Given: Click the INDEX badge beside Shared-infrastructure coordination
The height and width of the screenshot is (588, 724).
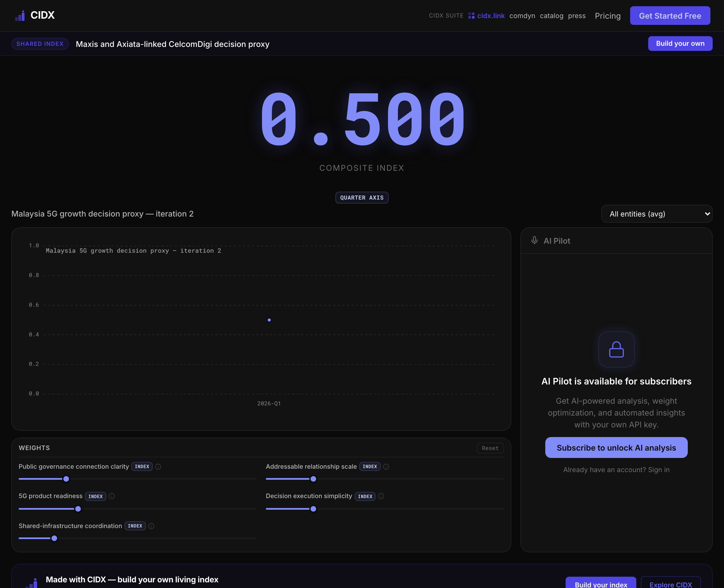Looking at the screenshot, I should 135,526.
